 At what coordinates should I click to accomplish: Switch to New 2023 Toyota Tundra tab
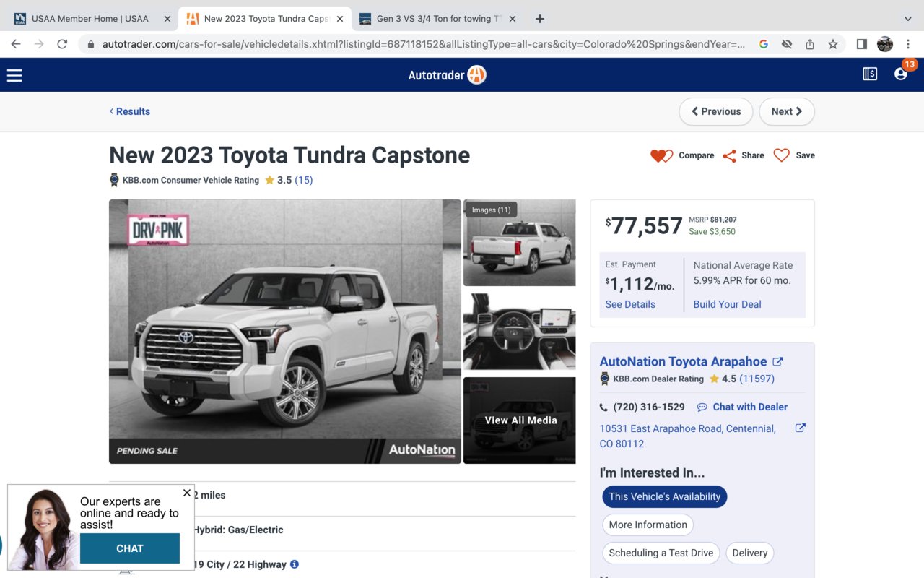tap(265, 19)
